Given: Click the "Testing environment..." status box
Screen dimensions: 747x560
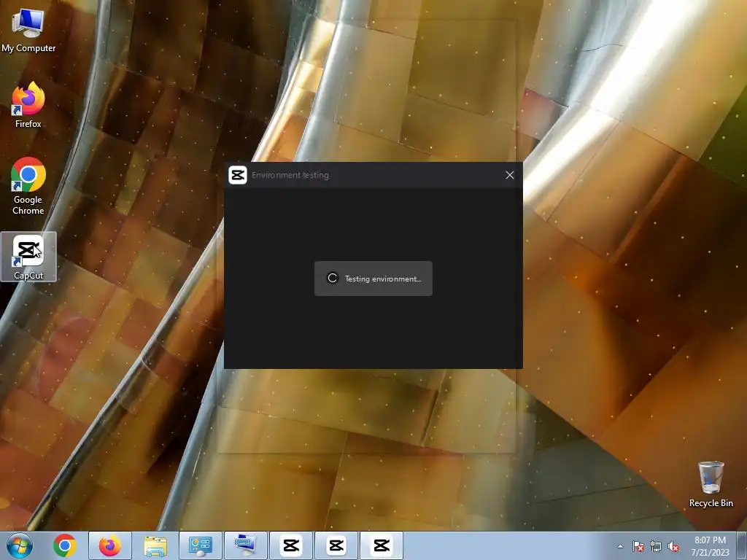Looking at the screenshot, I should click(373, 279).
